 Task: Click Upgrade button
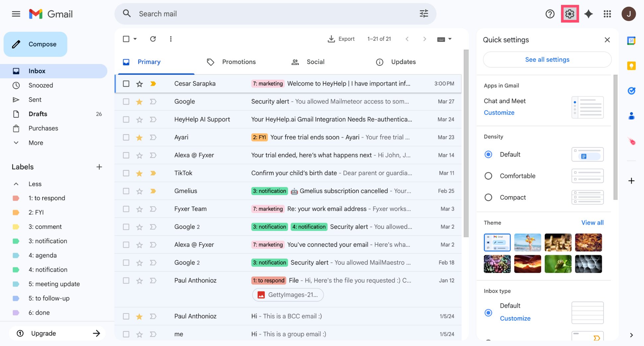(x=57, y=333)
